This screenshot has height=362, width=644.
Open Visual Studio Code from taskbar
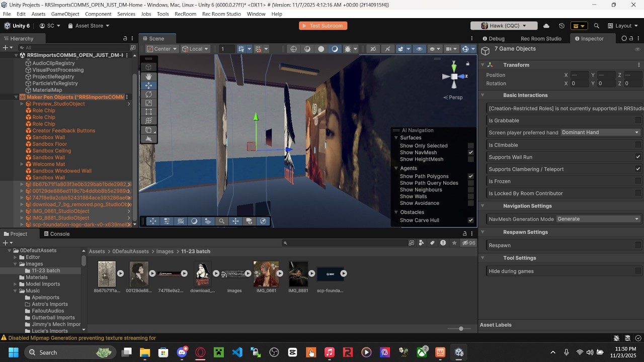click(x=237, y=352)
